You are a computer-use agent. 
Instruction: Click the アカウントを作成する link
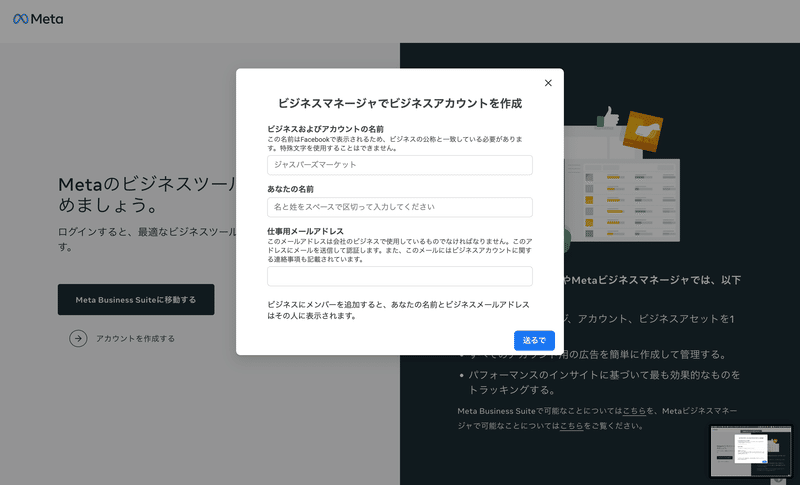(x=135, y=338)
